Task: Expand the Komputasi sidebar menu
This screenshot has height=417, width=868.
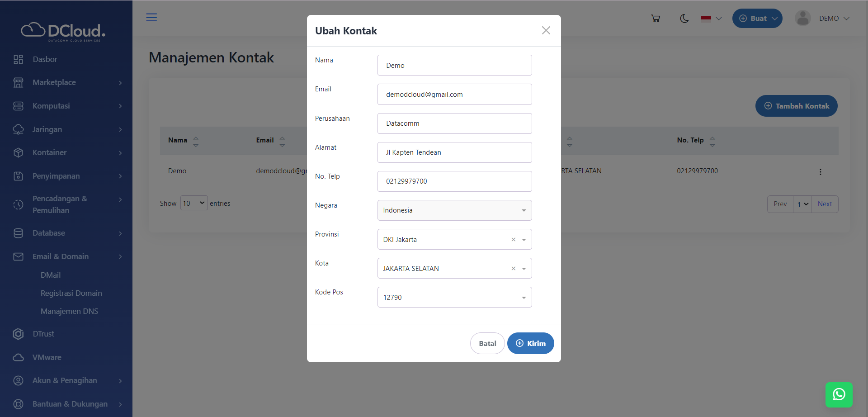Action: [x=68, y=106]
